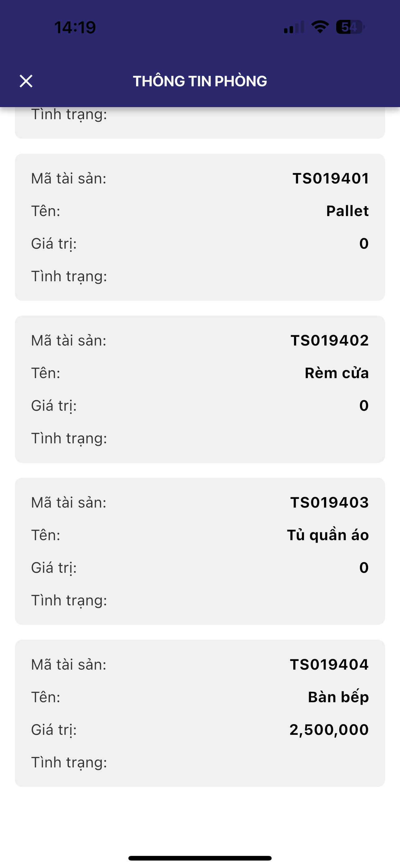Tap the Giá trị value in Rèm cửa card
Screen dimensions: 400x868
(x=364, y=405)
